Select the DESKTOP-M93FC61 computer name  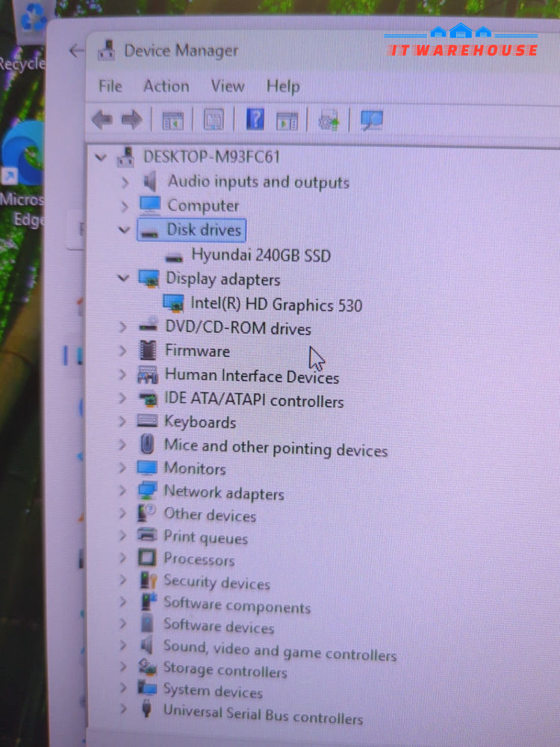[x=211, y=157]
